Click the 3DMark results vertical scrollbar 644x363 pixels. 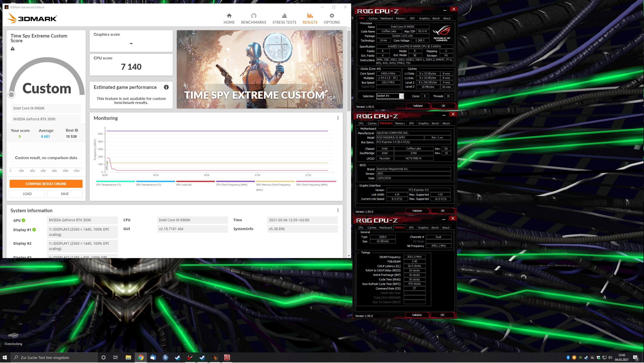point(349,70)
